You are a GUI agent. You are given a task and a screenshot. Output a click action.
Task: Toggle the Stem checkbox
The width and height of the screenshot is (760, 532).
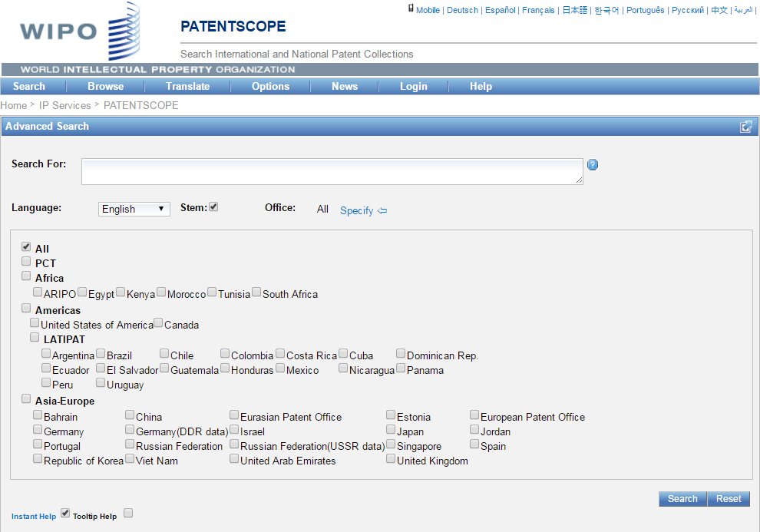(213, 207)
